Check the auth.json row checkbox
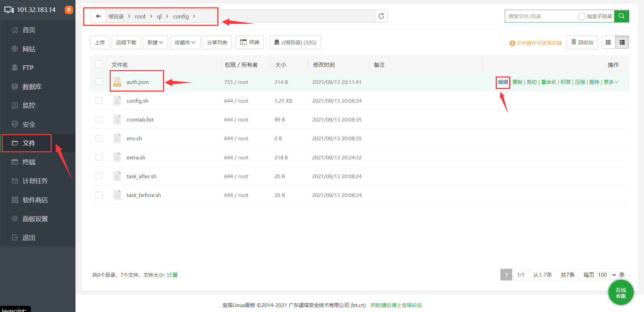This screenshot has height=312, width=644. (99, 82)
